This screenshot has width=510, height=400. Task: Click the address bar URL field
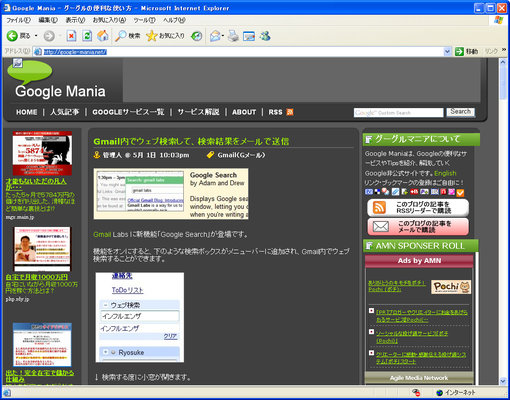pyautogui.click(x=243, y=52)
